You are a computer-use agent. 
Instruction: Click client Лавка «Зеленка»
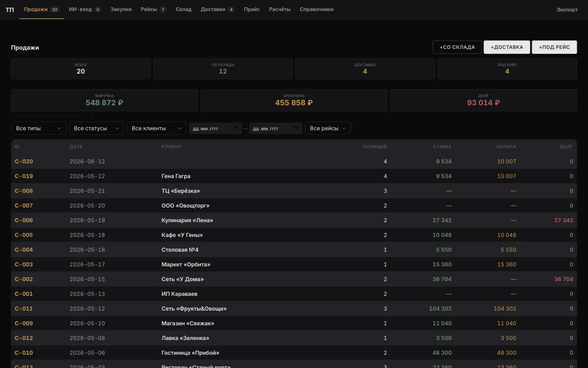pos(186,338)
